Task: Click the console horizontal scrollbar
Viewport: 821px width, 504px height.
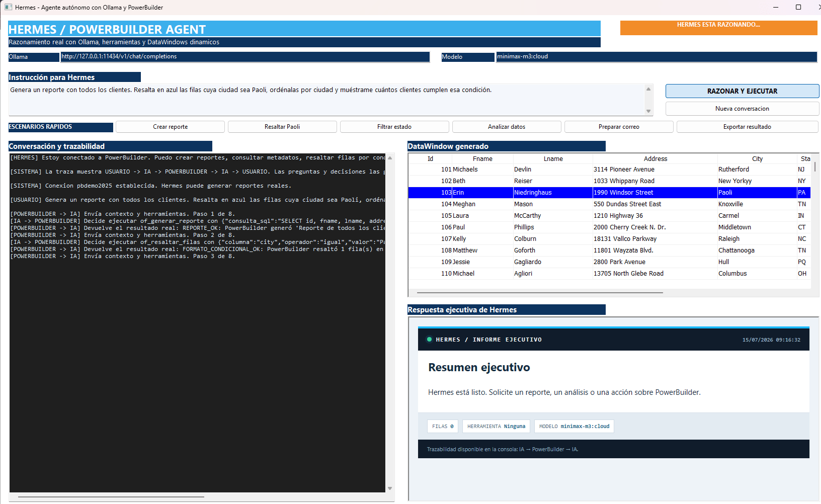Action: click(x=111, y=497)
